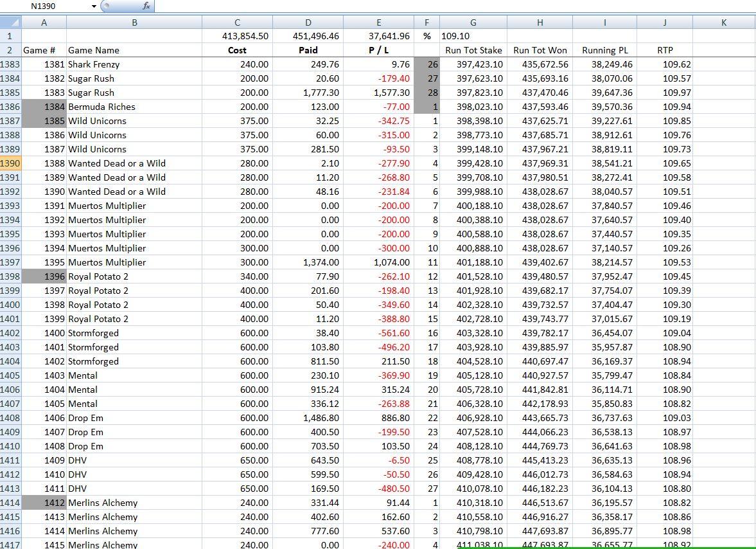Click paid value 1,486.80 for Drop Em
The height and width of the screenshot is (549, 756).
[308, 418]
